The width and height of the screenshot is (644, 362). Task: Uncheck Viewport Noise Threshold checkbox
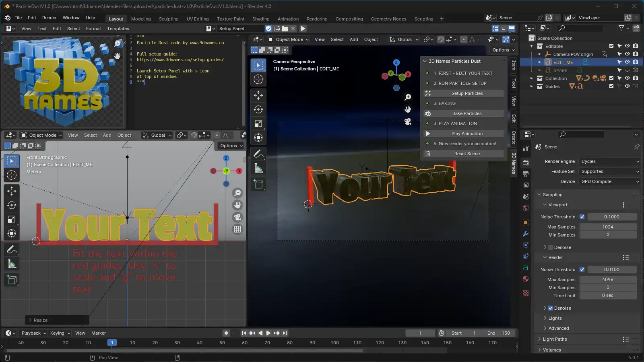582,217
